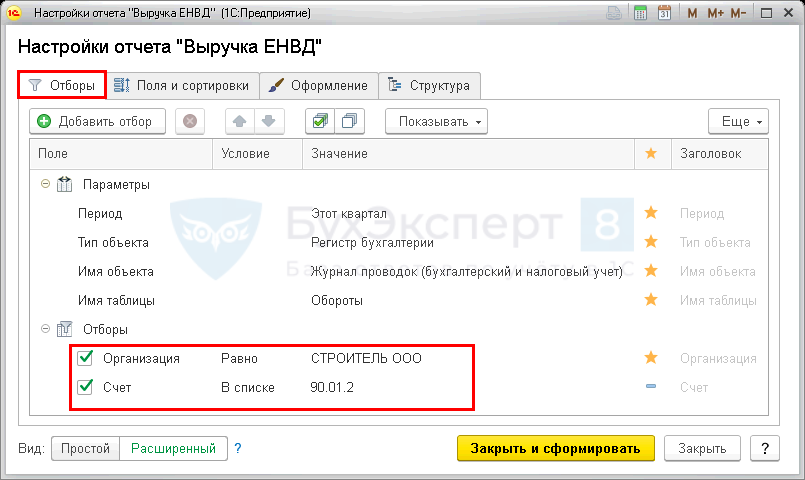
Task: Move the filter up with the up arrow
Action: [x=240, y=121]
